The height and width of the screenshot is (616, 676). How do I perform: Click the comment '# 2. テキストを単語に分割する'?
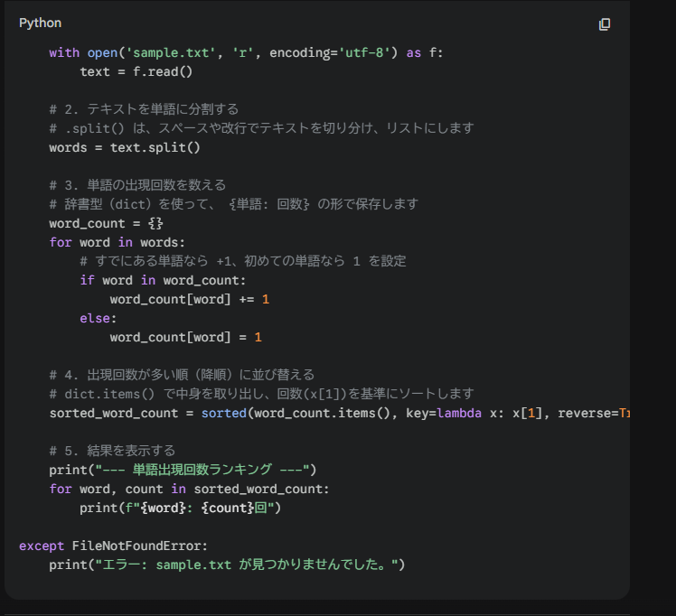coord(144,109)
